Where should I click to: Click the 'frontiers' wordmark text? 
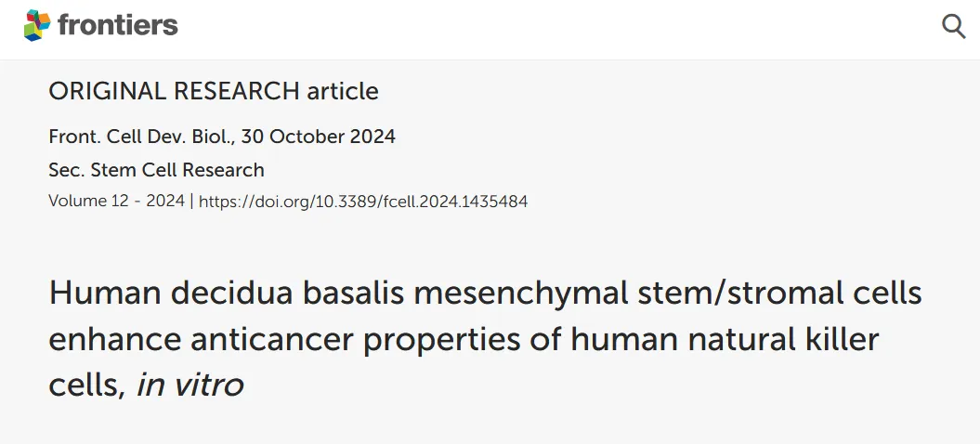click(117, 26)
